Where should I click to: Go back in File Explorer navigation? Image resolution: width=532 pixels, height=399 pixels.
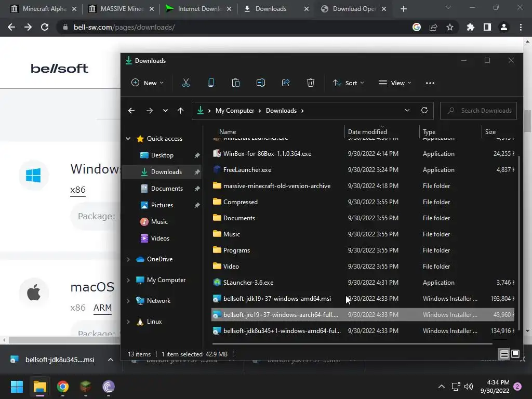131,111
